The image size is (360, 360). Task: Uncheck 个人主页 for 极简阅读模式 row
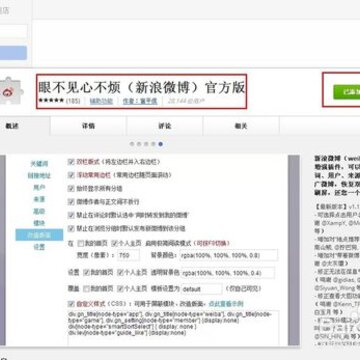click(114, 243)
